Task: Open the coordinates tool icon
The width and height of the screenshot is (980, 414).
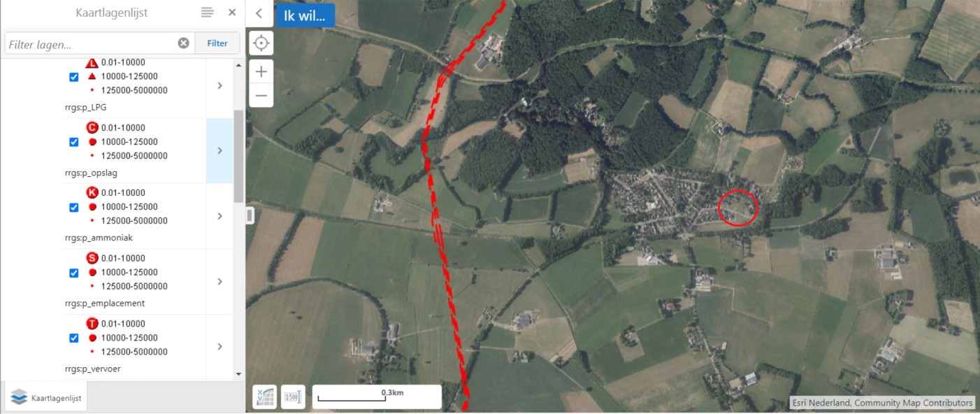Action: (264, 397)
